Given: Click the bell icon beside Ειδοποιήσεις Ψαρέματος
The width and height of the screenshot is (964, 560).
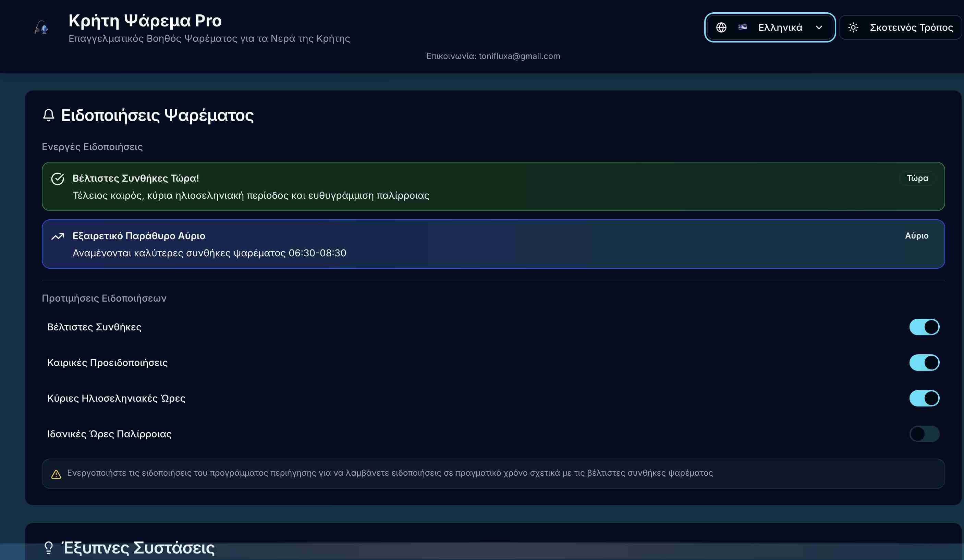Looking at the screenshot, I should (49, 115).
